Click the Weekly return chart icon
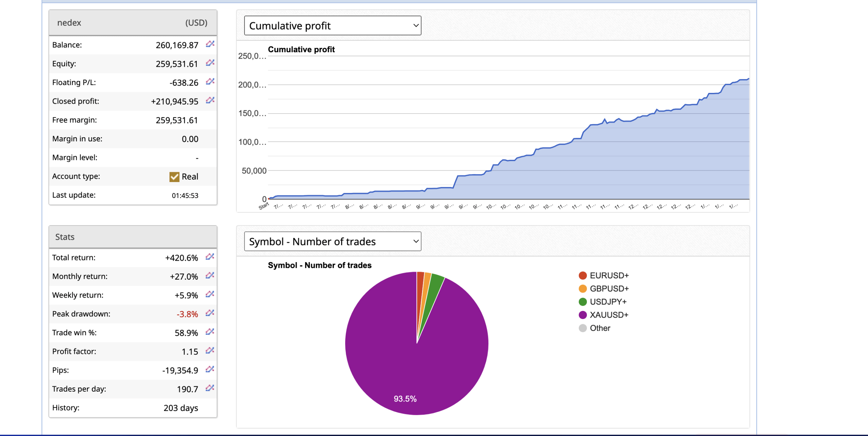This screenshot has width=868, height=436. pyautogui.click(x=210, y=294)
